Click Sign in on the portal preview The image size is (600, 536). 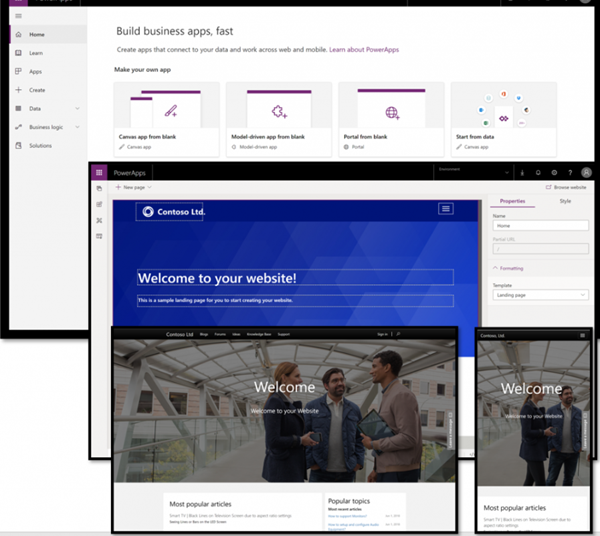pos(382,334)
